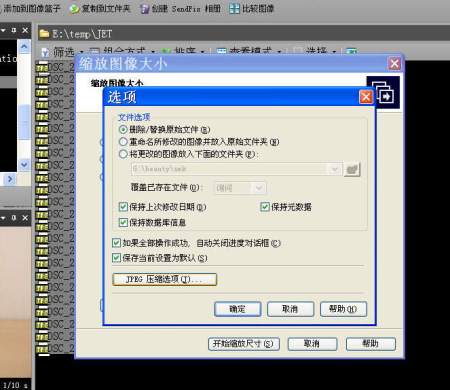This screenshot has height=390, width=450.
Task: Close the 选项 dialog with the X
Action: pos(366,97)
